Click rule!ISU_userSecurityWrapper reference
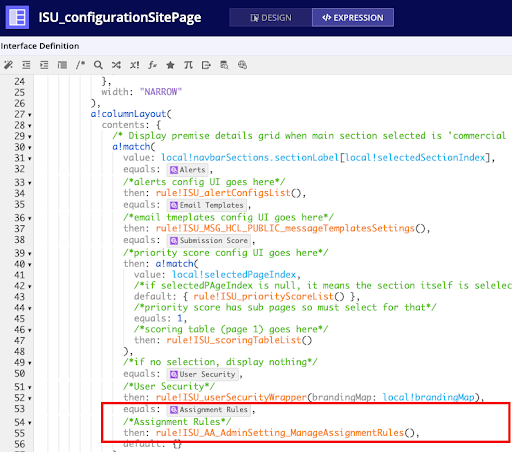Image resolution: width=512 pixels, height=452 pixels. pyautogui.click(x=231, y=397)
